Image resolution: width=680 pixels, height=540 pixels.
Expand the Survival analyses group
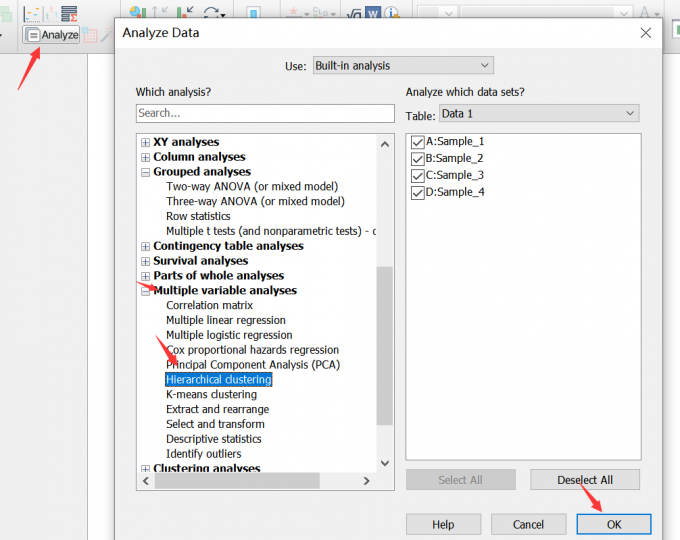146,261
